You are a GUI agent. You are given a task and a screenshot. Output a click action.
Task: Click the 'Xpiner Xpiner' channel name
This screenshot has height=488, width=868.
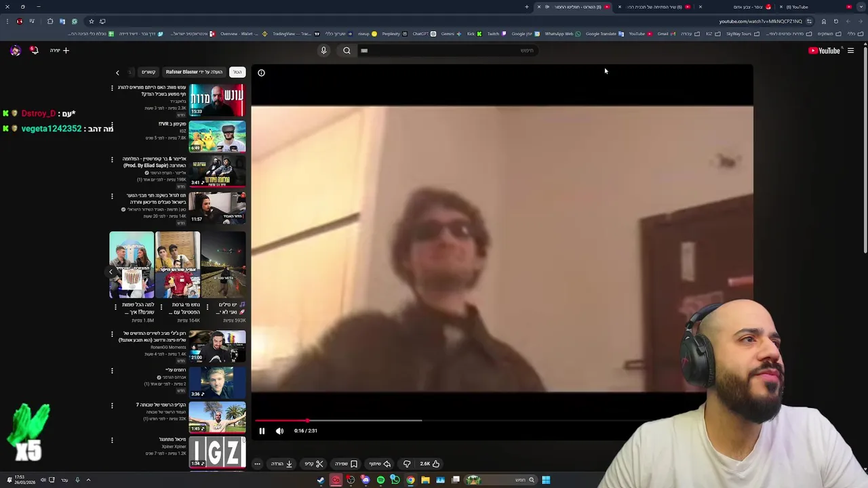(174, 447)
